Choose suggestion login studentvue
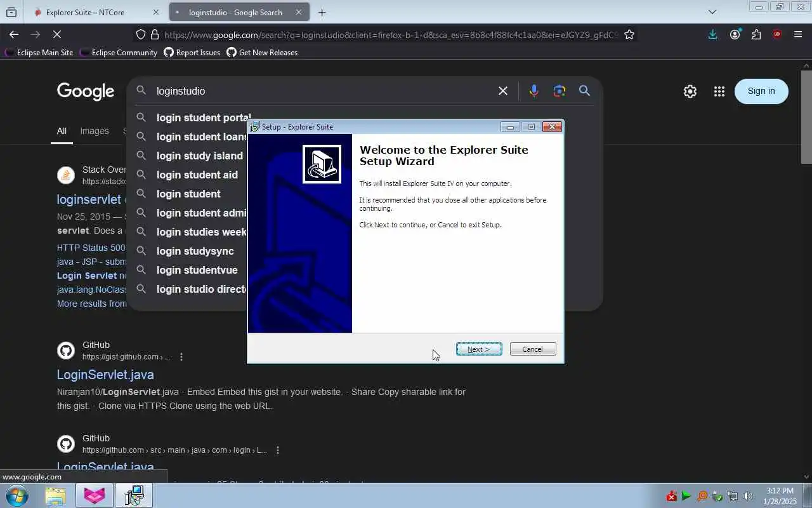This screenshot has width=812, height=508. coord(197,270)
